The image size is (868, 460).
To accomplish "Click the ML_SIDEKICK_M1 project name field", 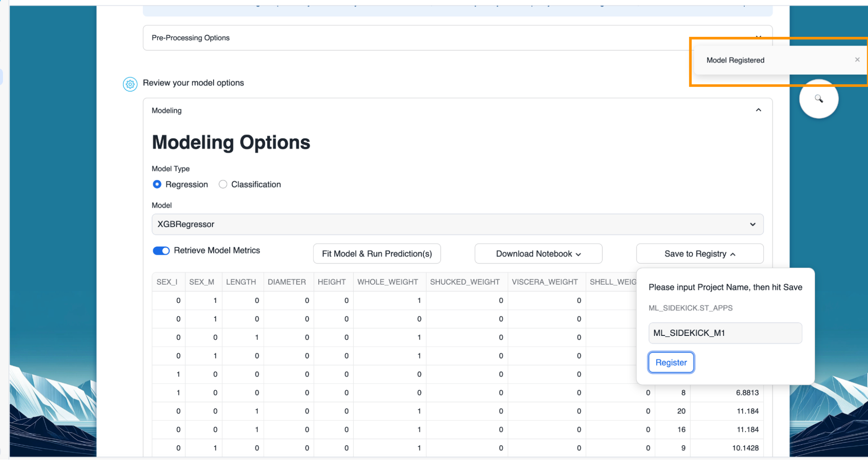I will pyautogui.click(x=725, y=333).
